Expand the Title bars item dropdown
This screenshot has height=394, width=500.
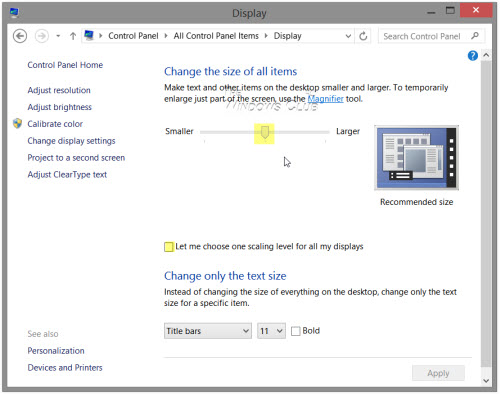tap(208, 331)
